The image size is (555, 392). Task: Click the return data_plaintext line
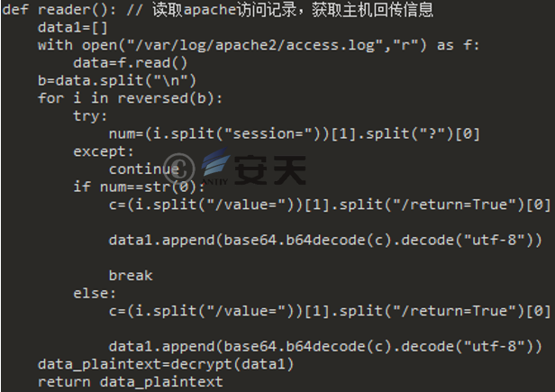pyautogui.click(x=131, y=382)
